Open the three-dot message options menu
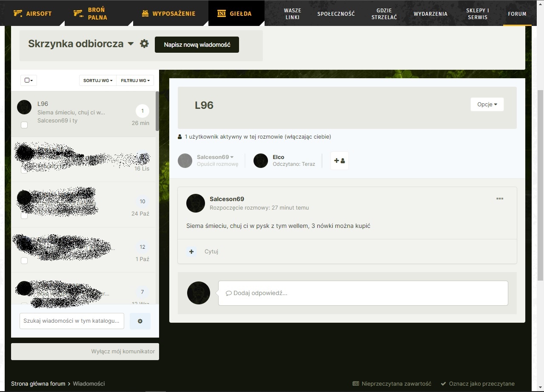The width and height of the screenshot is (544, 392). click(x=500, y=199)
